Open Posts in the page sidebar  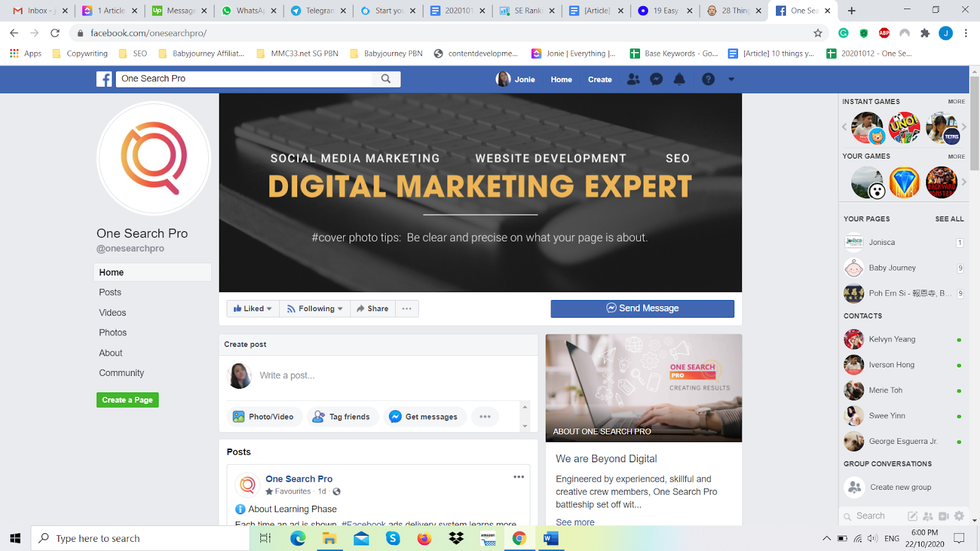[110, 293]
